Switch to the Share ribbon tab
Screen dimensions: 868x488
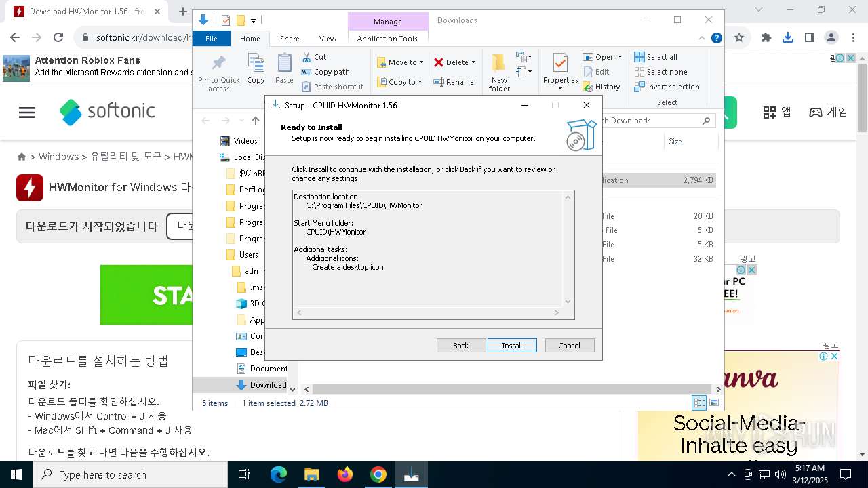pyautogui.click(x=290, y=39)
